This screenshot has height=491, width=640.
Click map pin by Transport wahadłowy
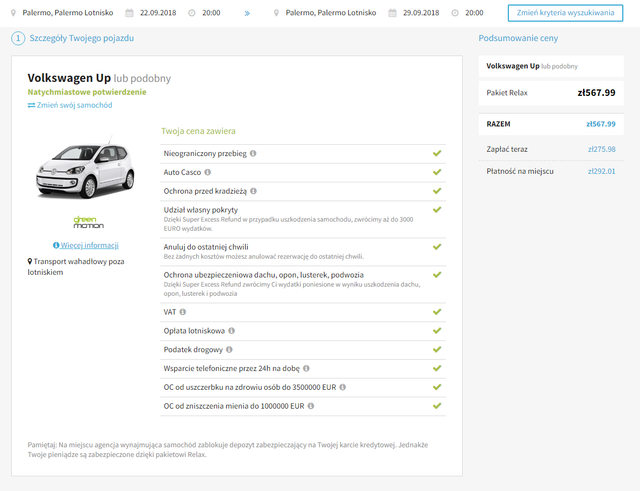[x=30, y=261]
